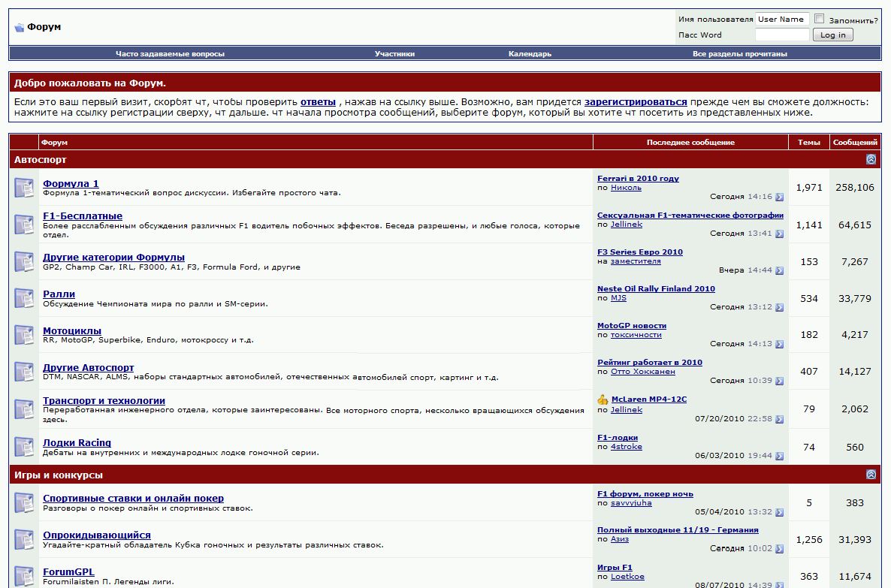This screenshot has width=891, height=588.
Task: Go to last post arrow at Сегодня 14:13
Action: (779, 344)
